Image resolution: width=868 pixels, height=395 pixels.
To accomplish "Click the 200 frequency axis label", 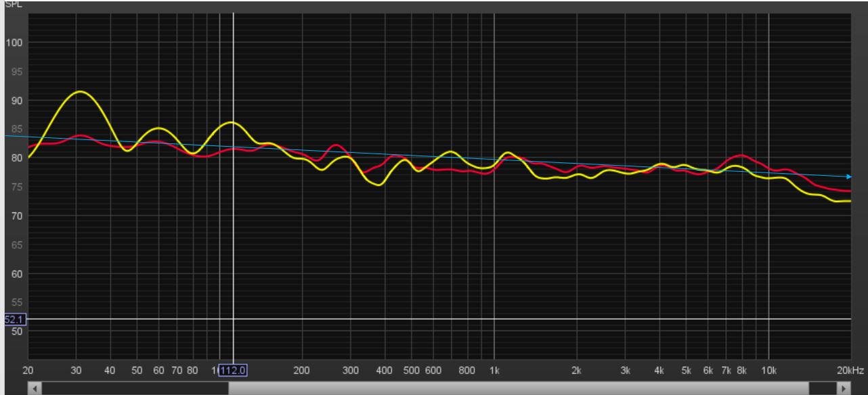I will click(302, 370).
